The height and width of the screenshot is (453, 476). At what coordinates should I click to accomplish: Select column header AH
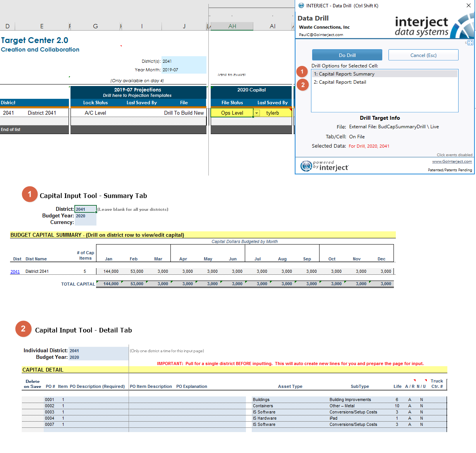pos(232,26)
